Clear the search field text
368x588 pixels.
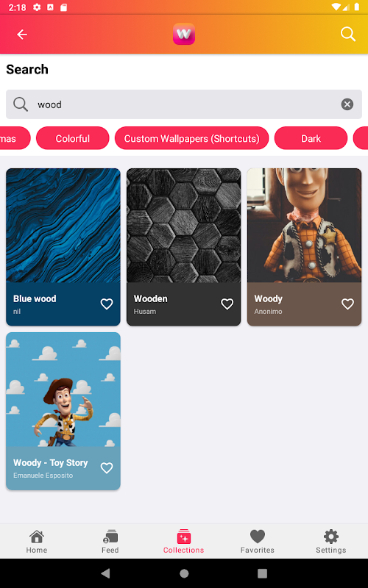pos(347,104)
